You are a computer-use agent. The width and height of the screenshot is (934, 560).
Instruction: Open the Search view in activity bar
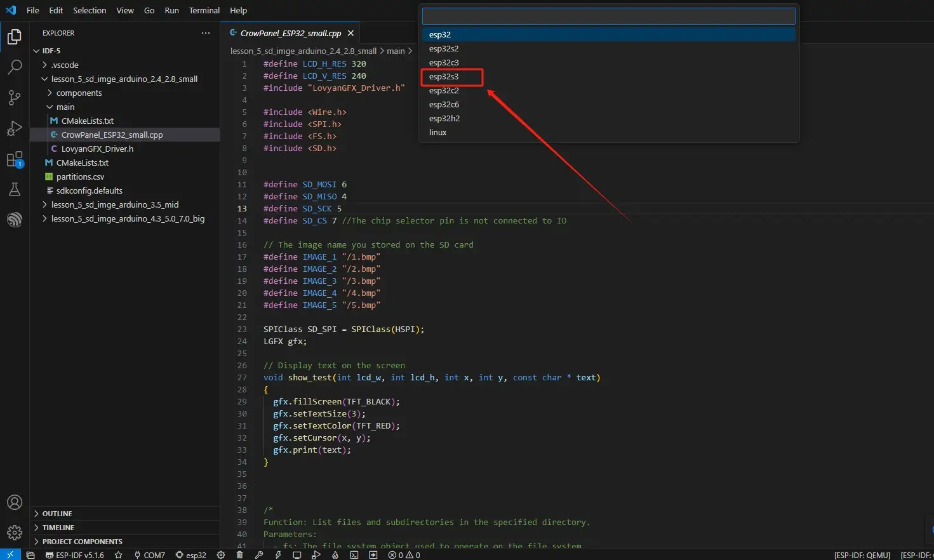click(14, 67)
